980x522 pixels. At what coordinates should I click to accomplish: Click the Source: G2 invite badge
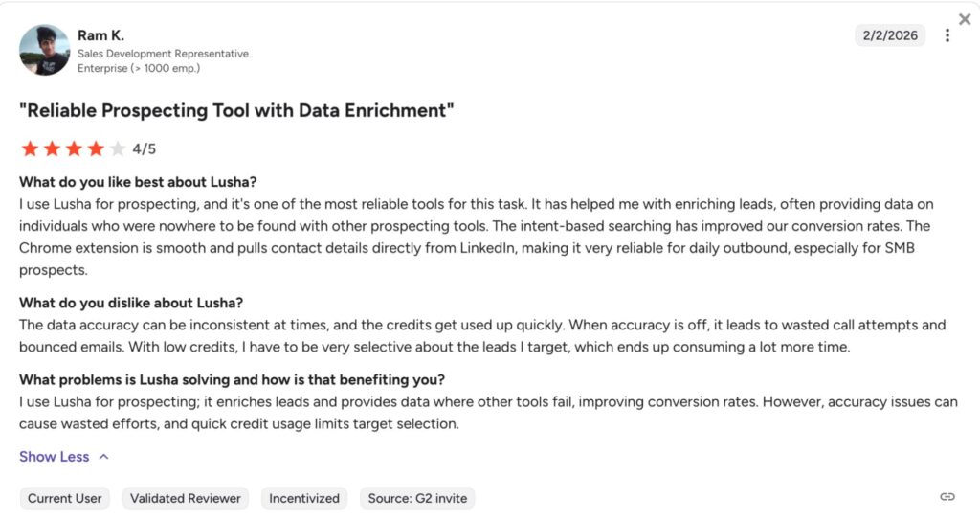click(417, 498)
